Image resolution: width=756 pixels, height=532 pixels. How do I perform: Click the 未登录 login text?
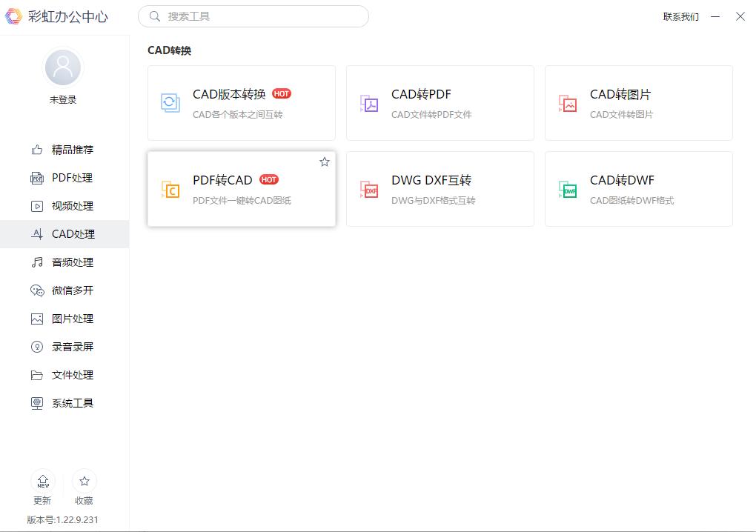63,100
